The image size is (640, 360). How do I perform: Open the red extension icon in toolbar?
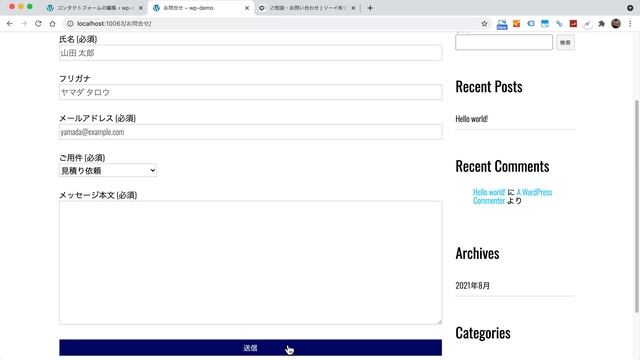[573, 24]
